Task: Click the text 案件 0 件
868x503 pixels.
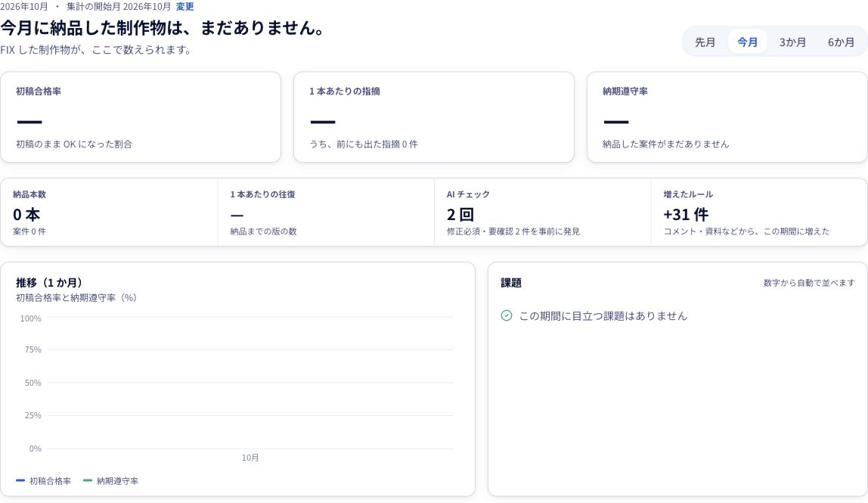Action: point(29,231)
